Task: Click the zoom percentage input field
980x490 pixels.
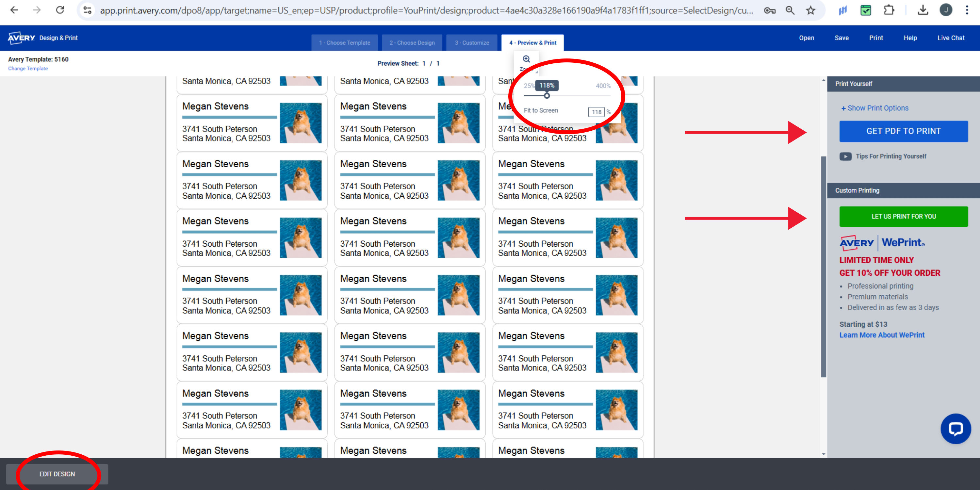Action: click(596, 112)
